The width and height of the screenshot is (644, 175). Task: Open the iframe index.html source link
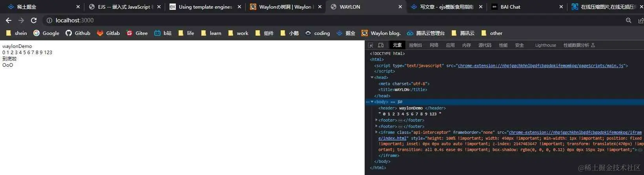click(x=575, y=132)
